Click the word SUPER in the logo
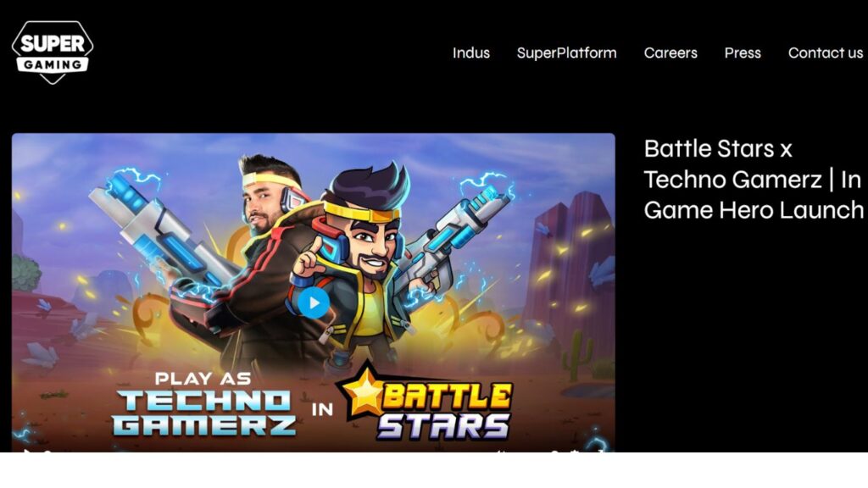Screen dimensions: 868x488 tap(53, 43)
